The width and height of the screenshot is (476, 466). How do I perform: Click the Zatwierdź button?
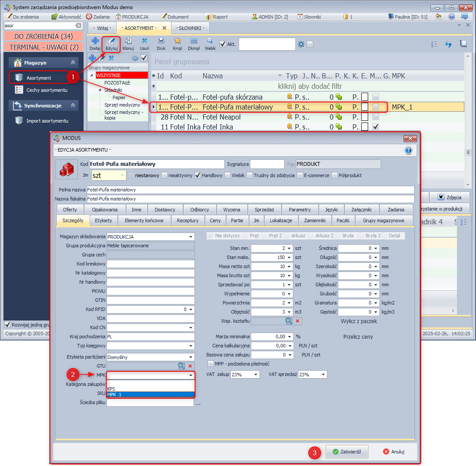click(346, 451)
